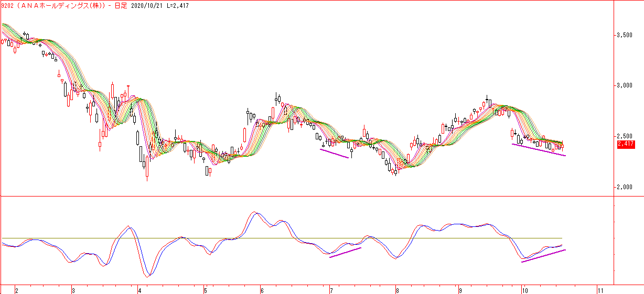The width and height of the screenshot is (644, 294).
Task: Select the purple oscillator trendline near October
Action: pos(543,256)
